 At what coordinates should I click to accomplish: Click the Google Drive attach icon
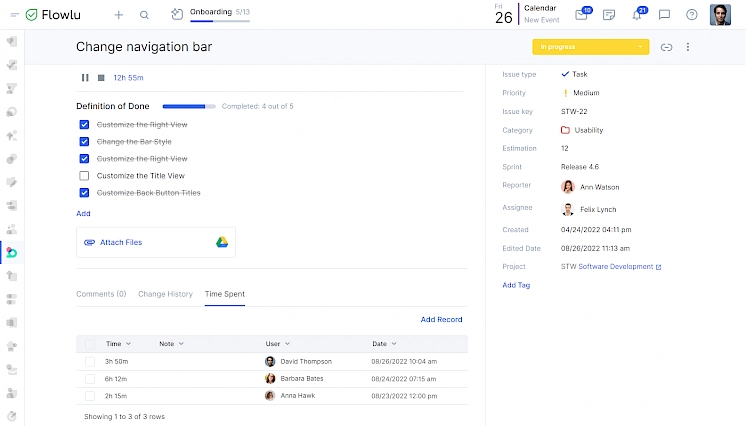coord(222,242)
